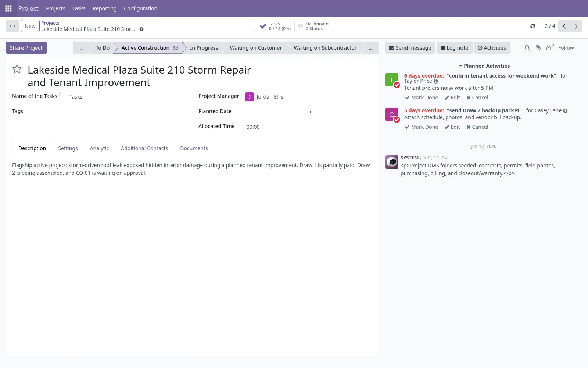Create a New project record
The image size is (588, 368).
[x=30, y=26]
